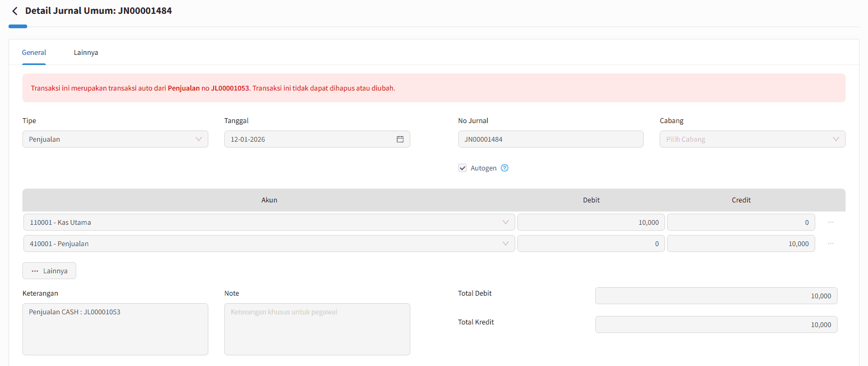Open the calendar icon in Tanggal field
868x366 pixels.
click(x=400, y=139)
